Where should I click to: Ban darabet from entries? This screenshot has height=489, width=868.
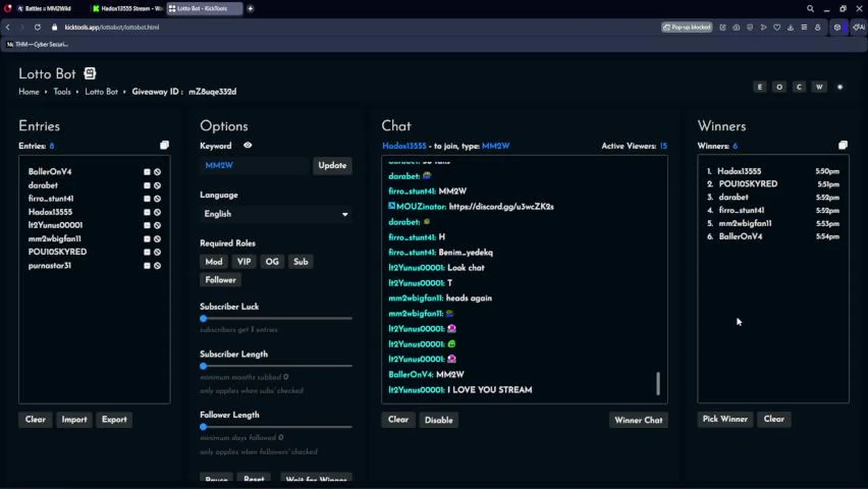[x=157, y=185]
